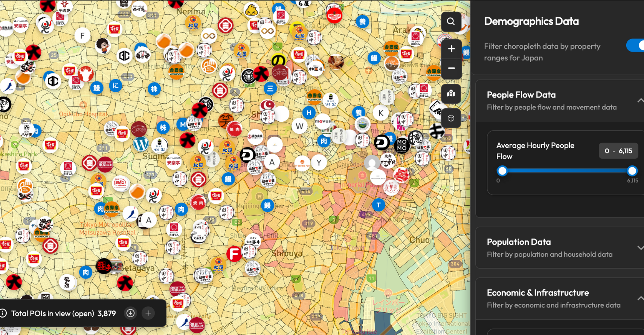
Task: Click the maximum handle of people flow slider
Action: 632,171
